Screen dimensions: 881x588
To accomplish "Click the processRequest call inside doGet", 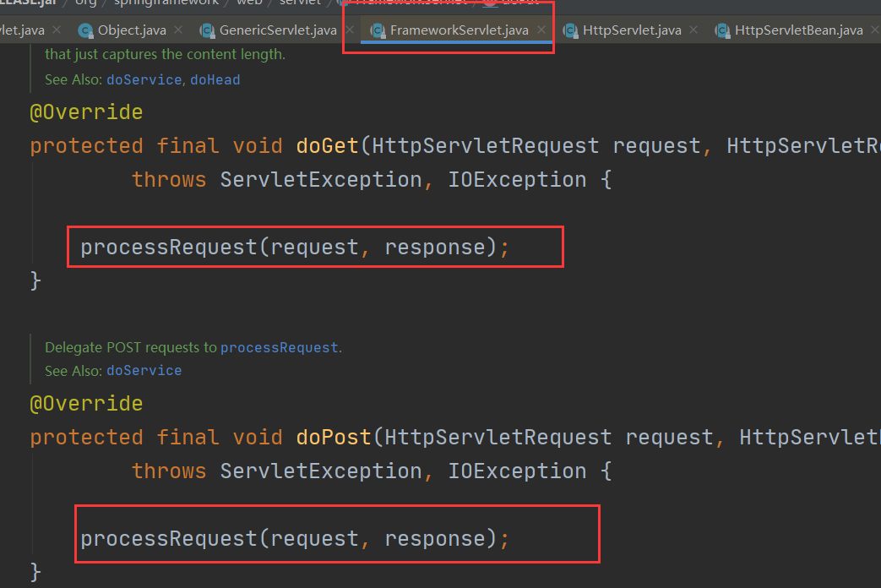I will pyautogui.click(x=169, y=248).
